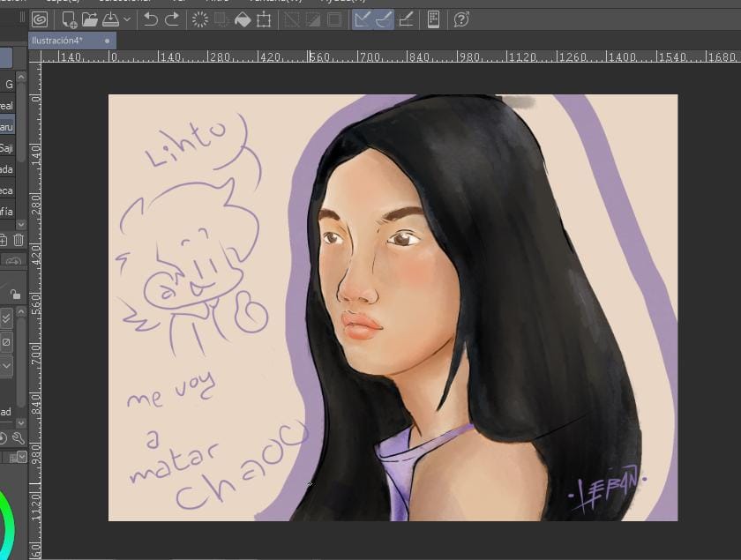Click the add sub tool icon beside trash

[3, 240]
